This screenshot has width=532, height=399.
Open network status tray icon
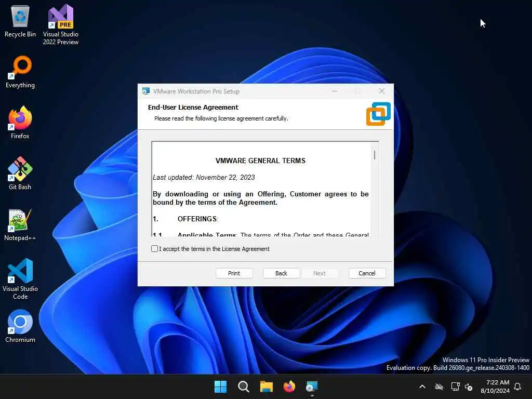(x=455, y=387)
